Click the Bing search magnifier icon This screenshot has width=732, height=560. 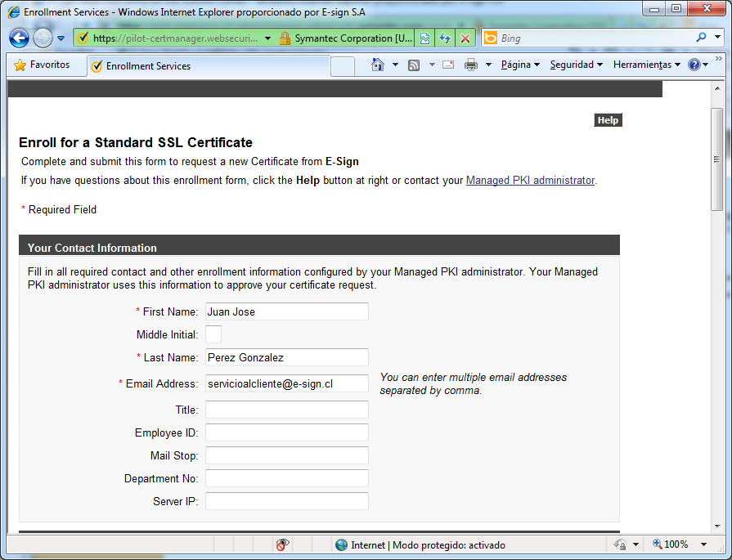[x=701, y=38]
